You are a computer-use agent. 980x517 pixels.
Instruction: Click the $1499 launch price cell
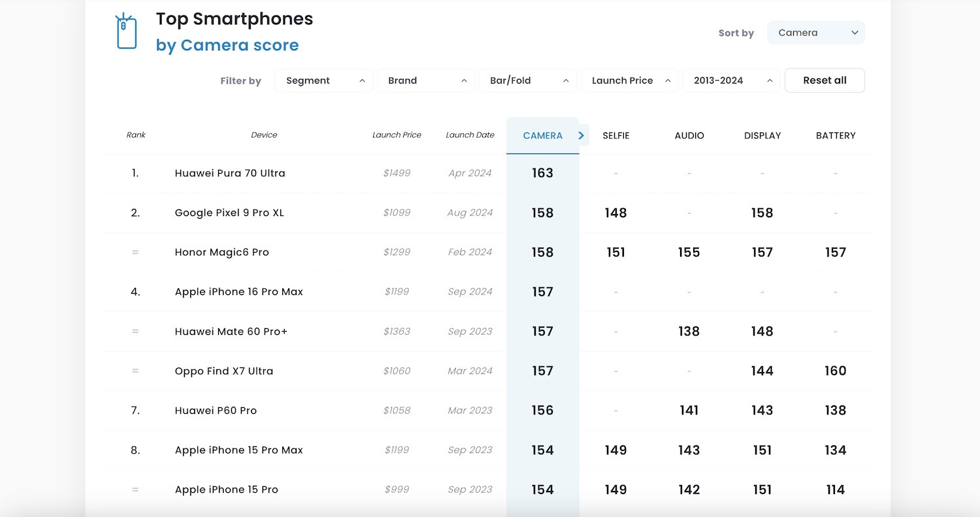coord(397,173)
